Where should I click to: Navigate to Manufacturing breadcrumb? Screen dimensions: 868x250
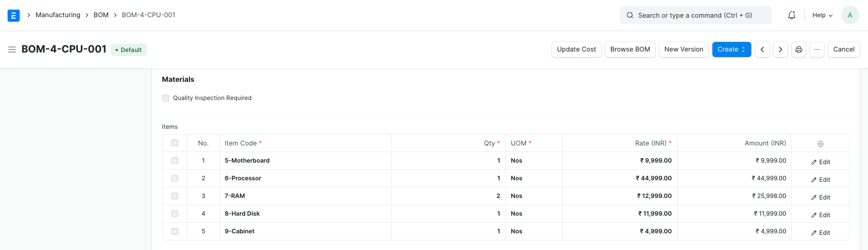(x=58, y=15)
